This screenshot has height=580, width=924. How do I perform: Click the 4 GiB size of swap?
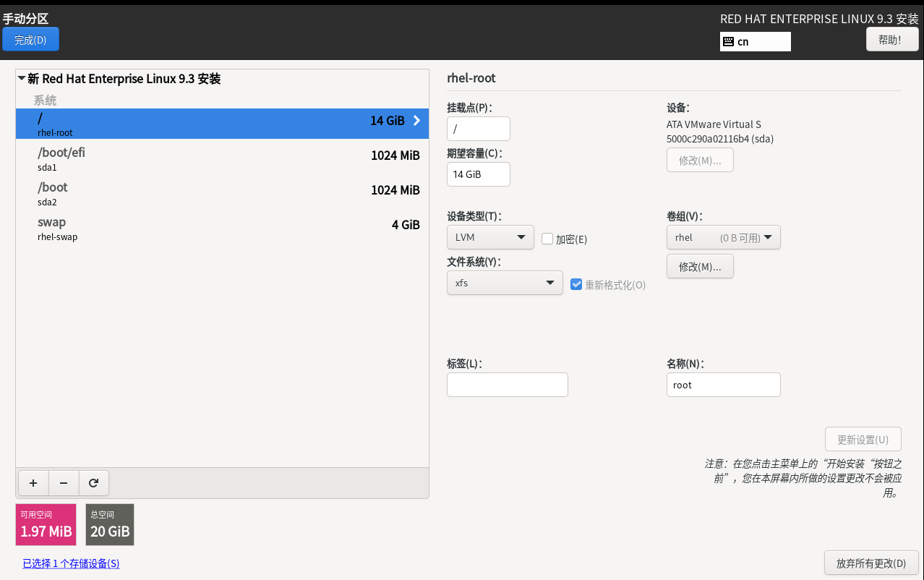[406, 224]
